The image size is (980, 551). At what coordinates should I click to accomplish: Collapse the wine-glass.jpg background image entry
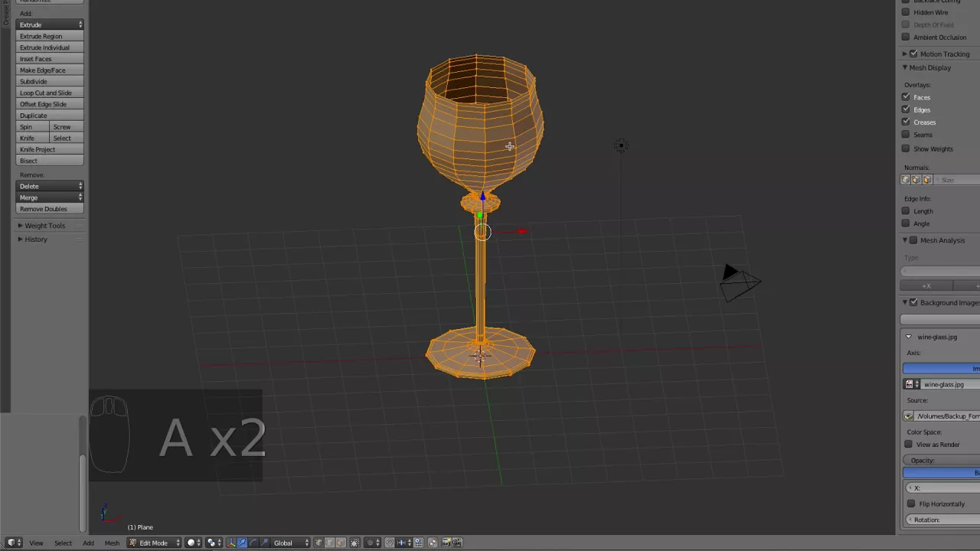(909, 337)
